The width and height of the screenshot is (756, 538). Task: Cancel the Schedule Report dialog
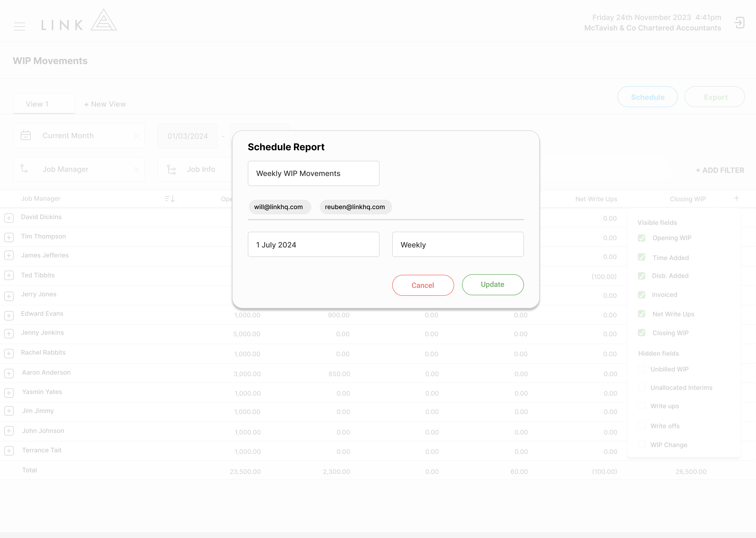coord(423,285)
